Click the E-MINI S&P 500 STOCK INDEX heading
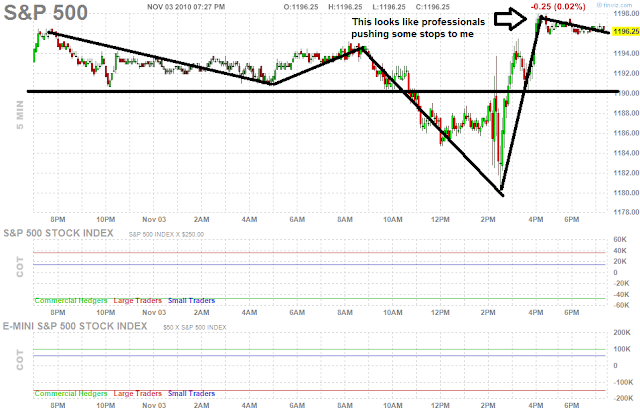This screenshot has height=412, width=640. tap(75, 326)
